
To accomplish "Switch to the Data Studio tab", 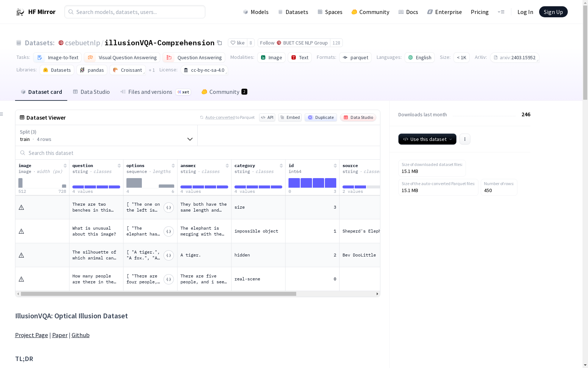I will point(92,92).
